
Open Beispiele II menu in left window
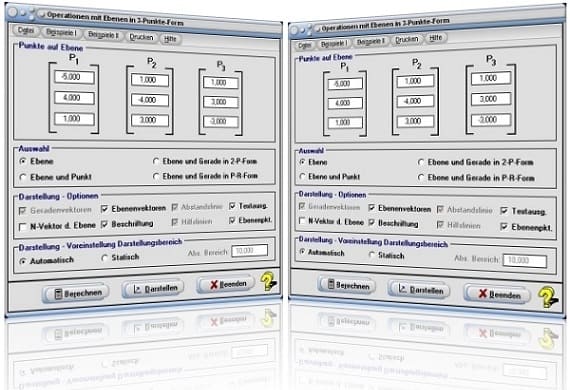[103, 35]
